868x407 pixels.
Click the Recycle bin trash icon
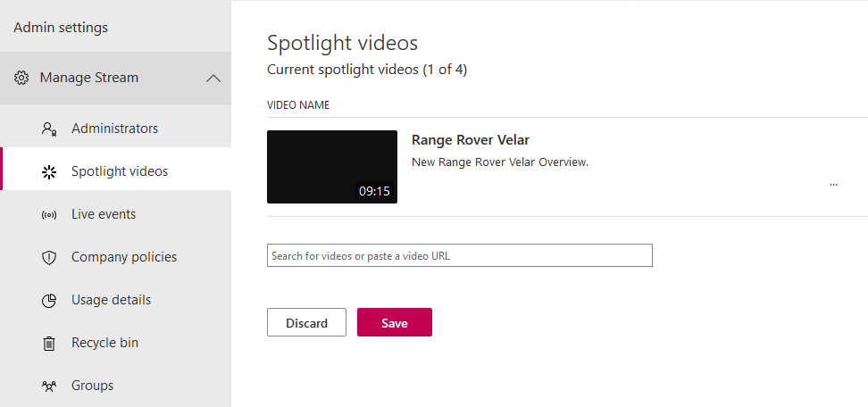pyautogui.click(x=50, y=343)
